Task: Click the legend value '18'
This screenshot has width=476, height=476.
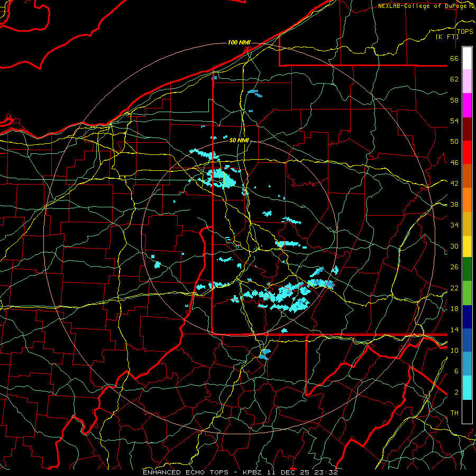Action: [454, 309]
